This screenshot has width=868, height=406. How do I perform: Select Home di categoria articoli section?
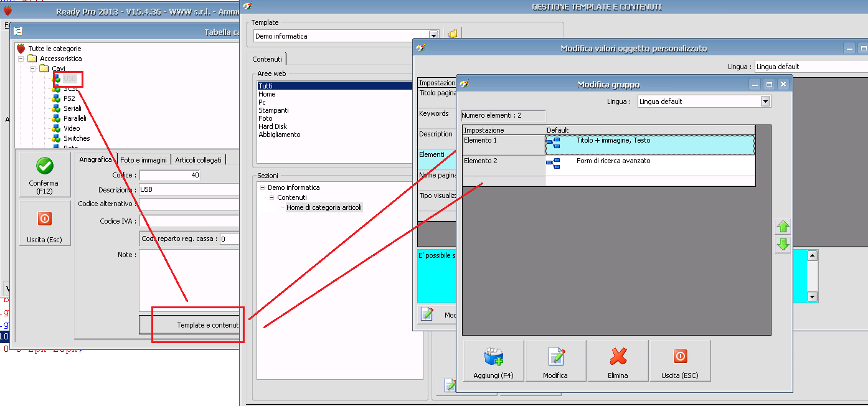324,207
